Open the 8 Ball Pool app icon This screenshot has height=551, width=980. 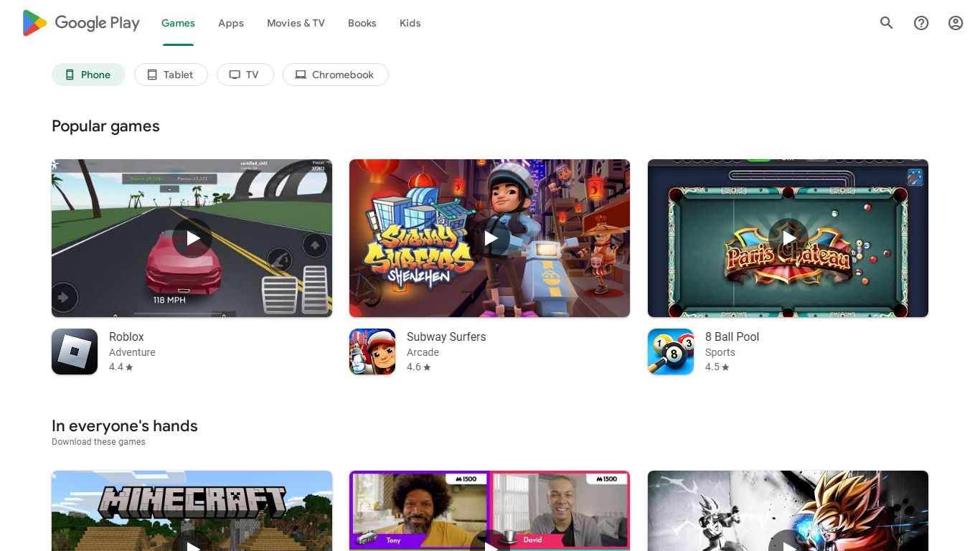[x=671, y=352]
